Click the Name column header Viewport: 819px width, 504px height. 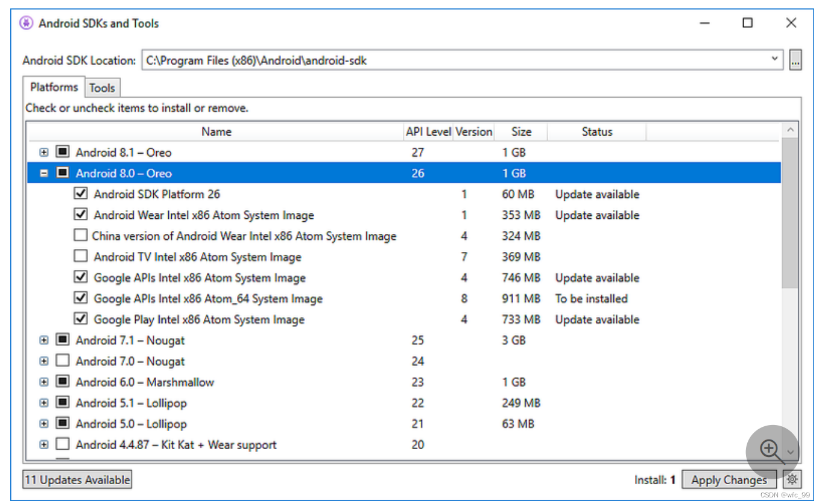(216, 131)
